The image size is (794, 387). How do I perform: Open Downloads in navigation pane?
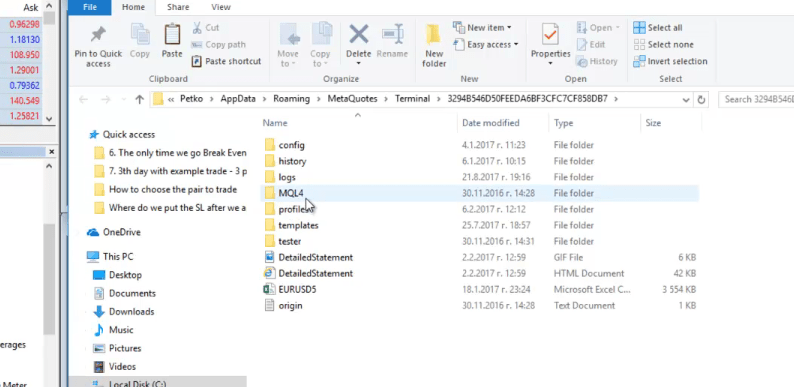coord(124,312)
